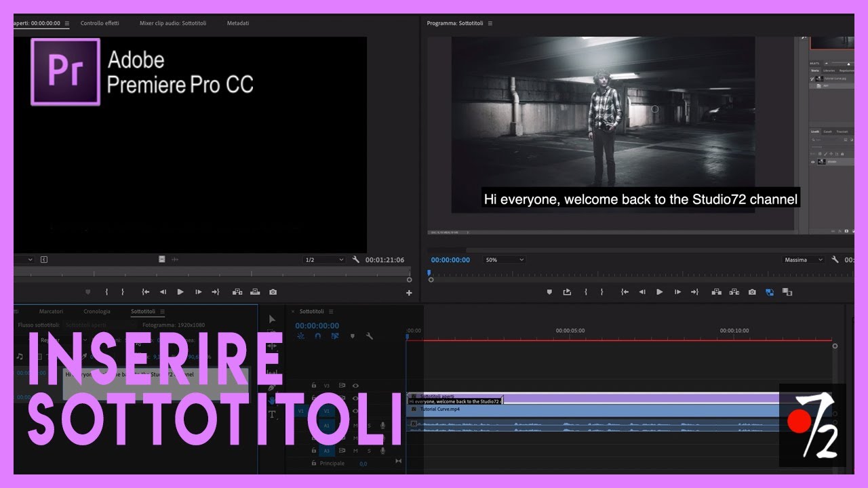Go to Out point in Source monitor
The height and width of the screenshot is (488, 868).
pyautogui.click(x=216, y=292)
